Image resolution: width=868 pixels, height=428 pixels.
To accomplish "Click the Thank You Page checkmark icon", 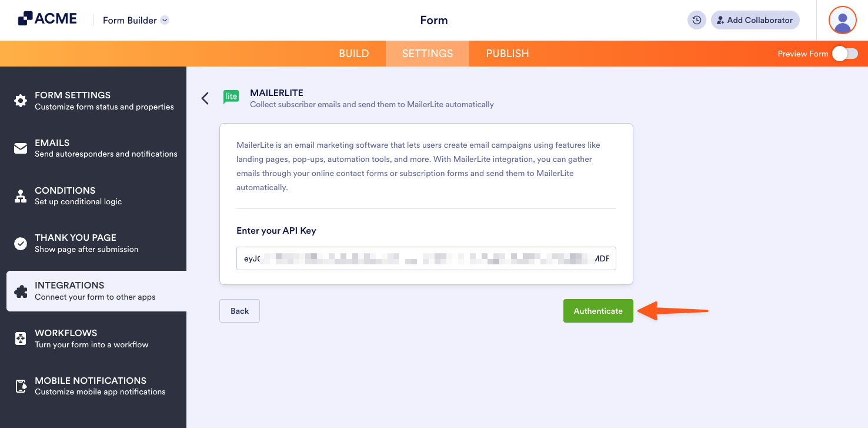I will (x=21, y=243).
